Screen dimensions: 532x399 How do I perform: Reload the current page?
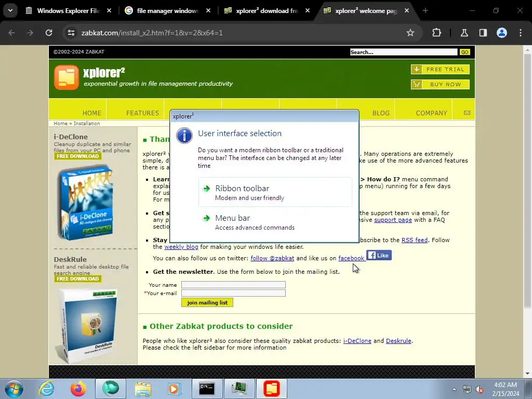pos(49,33)
